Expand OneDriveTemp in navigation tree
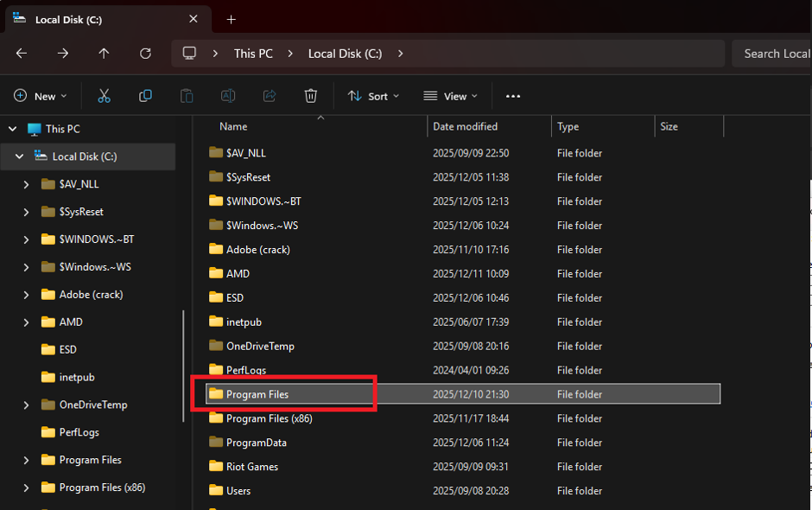812x510 pixels. 26,405
